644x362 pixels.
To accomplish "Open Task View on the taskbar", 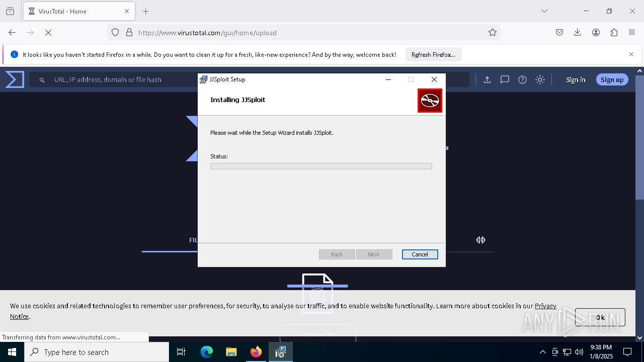I will 181,352.
